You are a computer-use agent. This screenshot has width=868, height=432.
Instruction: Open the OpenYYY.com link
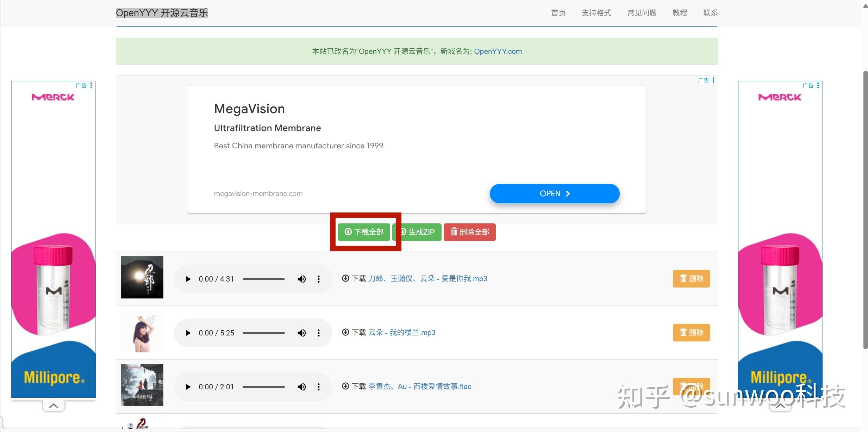pos(498,51)
